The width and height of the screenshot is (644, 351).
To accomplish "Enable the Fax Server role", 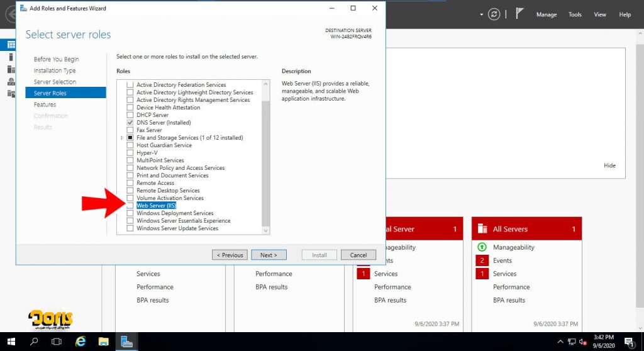I will [130, 130].
